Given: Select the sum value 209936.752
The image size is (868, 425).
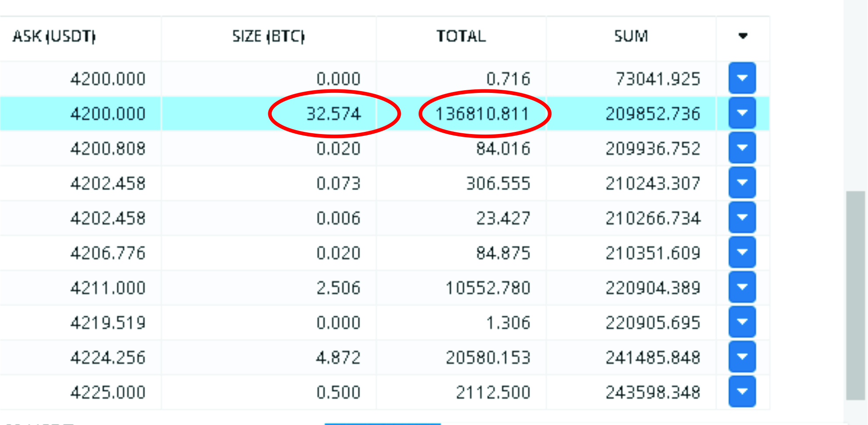Looking at the screenshot, I should [x=653, y=149].
